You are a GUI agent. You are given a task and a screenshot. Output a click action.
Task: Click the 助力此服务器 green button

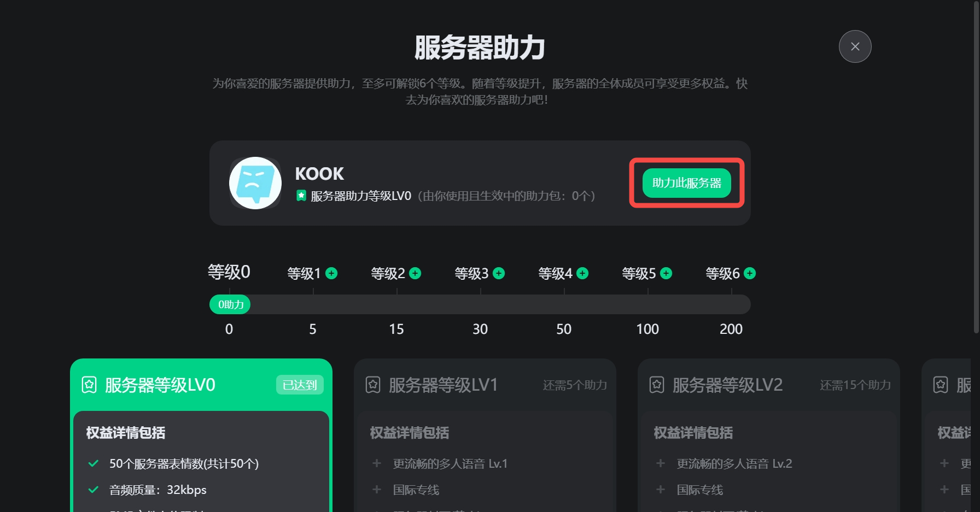click(x=686, y=183)
